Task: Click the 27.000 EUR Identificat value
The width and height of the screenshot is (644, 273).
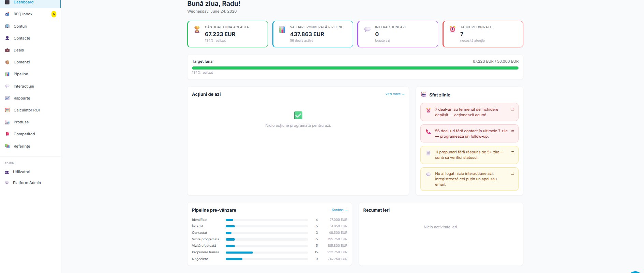Action: [338, 220]
